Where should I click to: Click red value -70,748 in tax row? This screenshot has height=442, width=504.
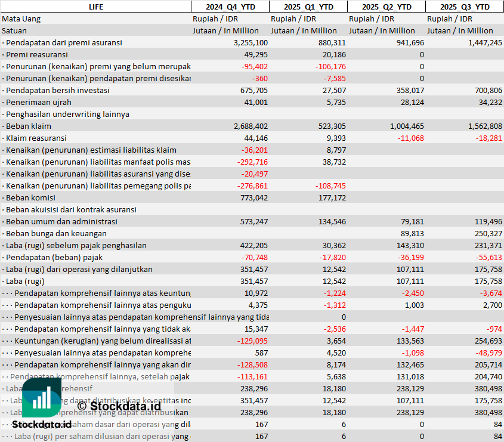pyautogui.click(x=255, y=258)
